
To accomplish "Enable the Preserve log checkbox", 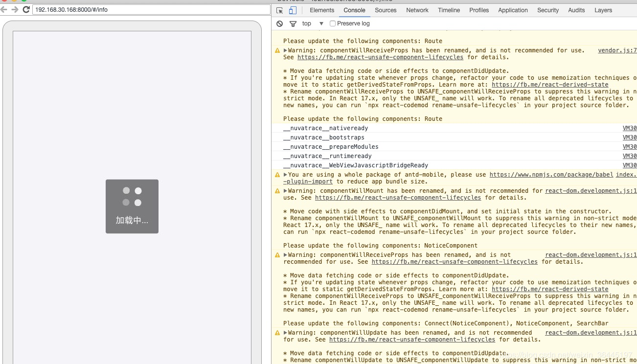I will point(333,23).
